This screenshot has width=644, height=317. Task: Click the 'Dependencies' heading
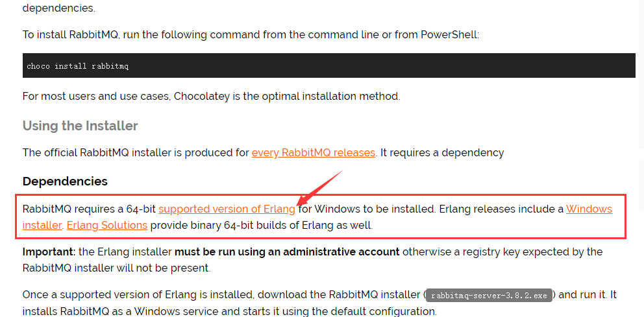(x=65, y=182)
